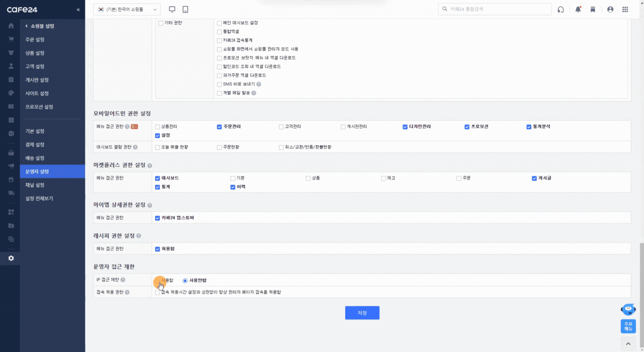644x352 pixels.
Task: Uncheck the 허용함 recipe checkbox
Action: (157, 249)
